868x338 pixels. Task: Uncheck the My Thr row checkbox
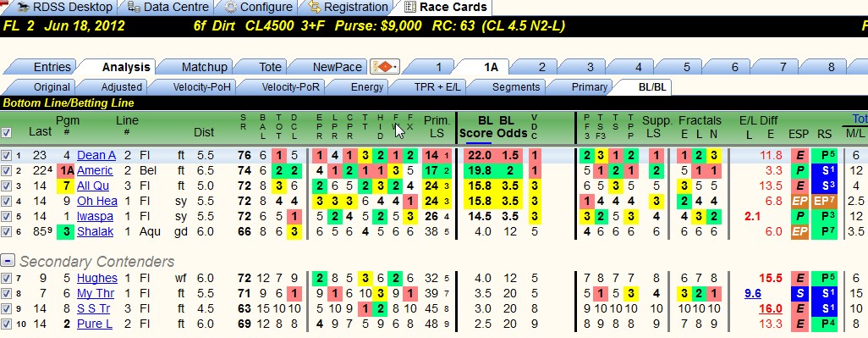pos(6,293)
